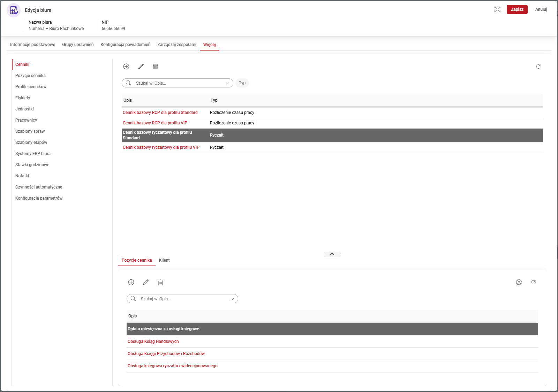Open the Typ filter chip
The image size is (558, 392).
(242, 83)
